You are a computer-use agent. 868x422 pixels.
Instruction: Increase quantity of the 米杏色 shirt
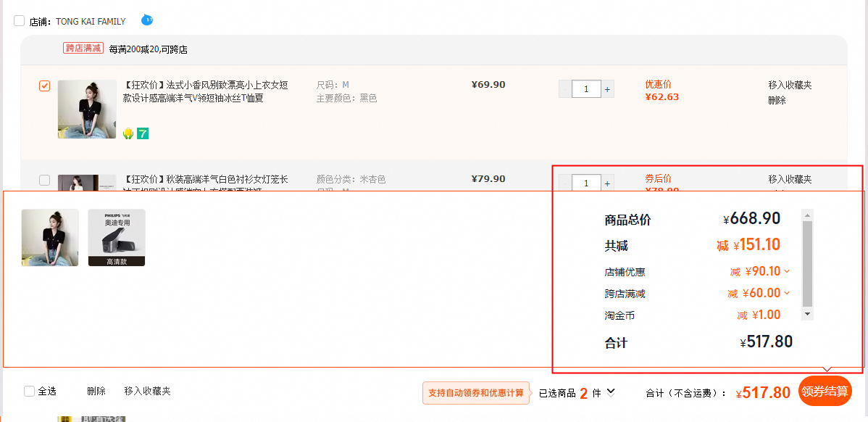point(607,183)
